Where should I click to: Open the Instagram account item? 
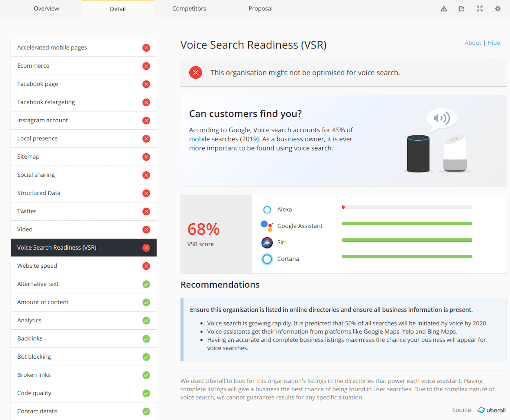click(x=83, y=120)
